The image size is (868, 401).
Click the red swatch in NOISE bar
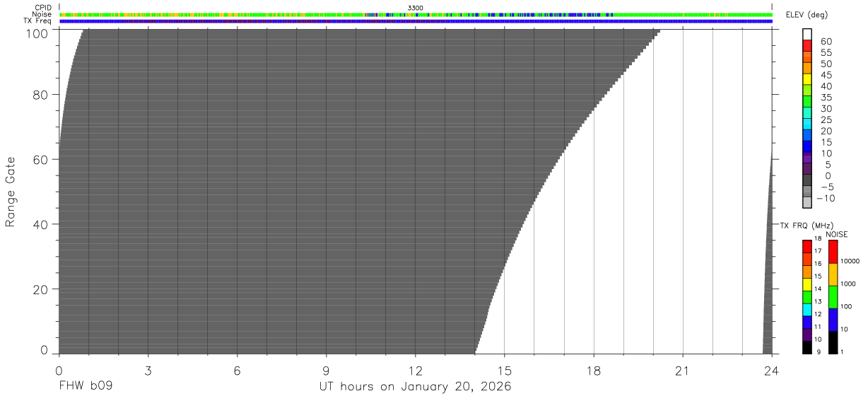pyautogui.click(x=833, y=252)
